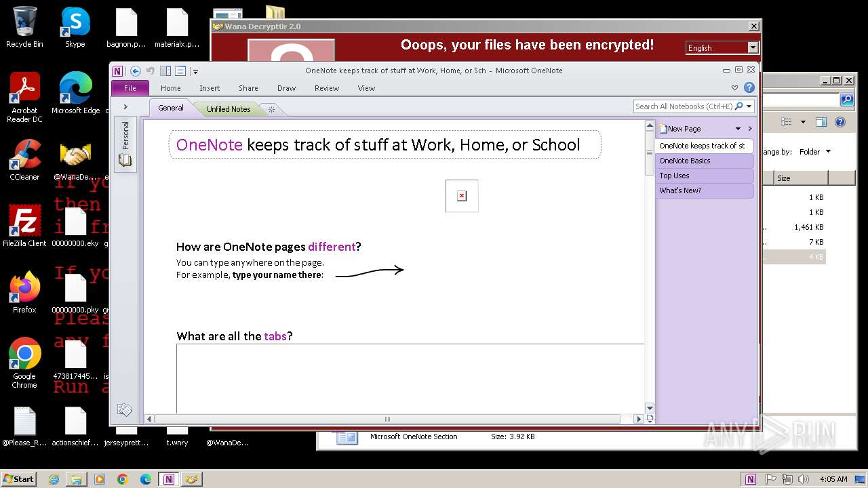This screenshot has width=868, height=488.
Task: Open the Top Uses page
Action: click(x=705, y=176)
